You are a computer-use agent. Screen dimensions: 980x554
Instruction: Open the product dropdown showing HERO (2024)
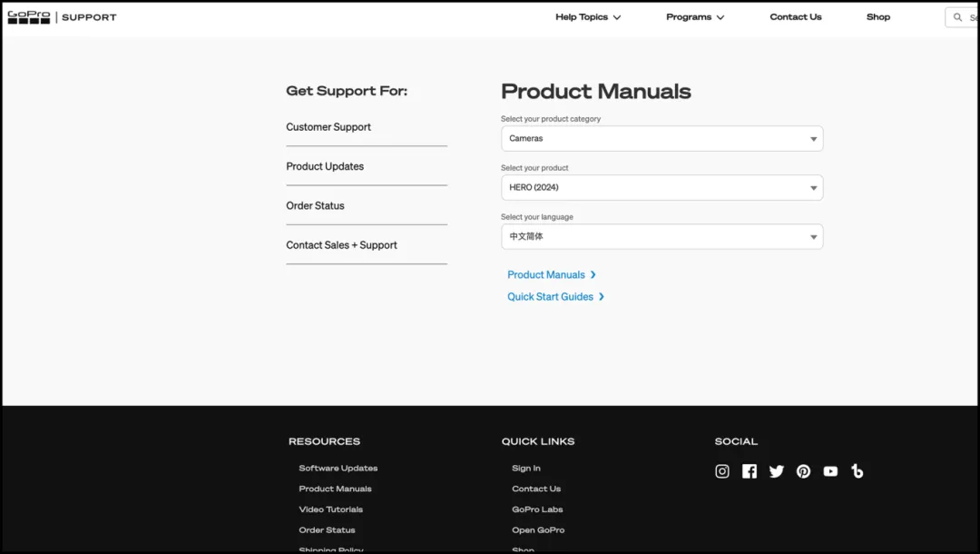661,188
